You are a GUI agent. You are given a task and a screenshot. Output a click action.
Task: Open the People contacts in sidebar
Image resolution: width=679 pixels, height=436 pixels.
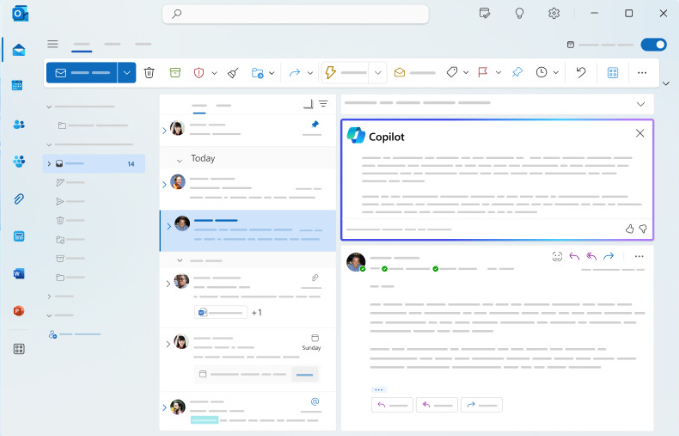[x=19, y=125]
